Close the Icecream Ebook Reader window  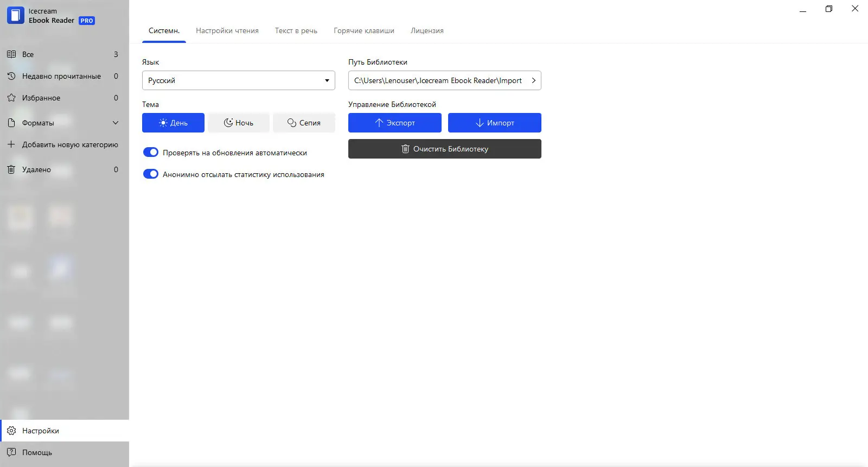(855, 9)
